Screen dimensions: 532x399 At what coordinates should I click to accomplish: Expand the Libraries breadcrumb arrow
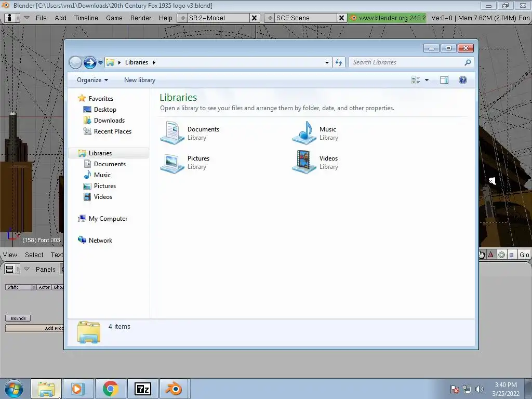pos(154,62)
